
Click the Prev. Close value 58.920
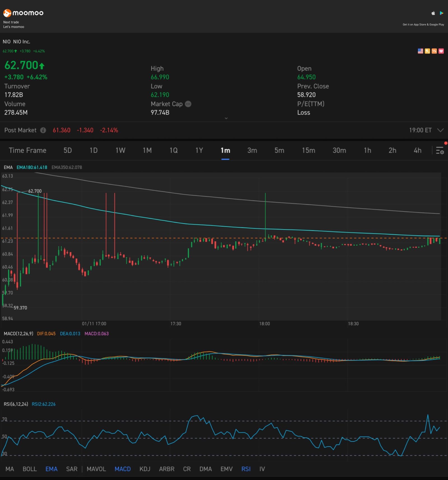point(306,95)
